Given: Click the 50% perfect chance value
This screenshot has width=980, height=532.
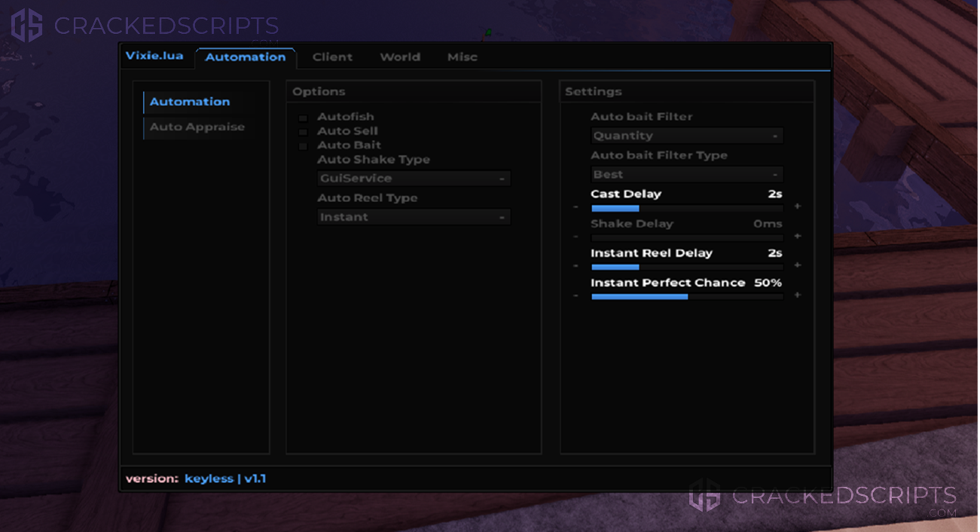Looking at the screenshot, I should (768, 283).
